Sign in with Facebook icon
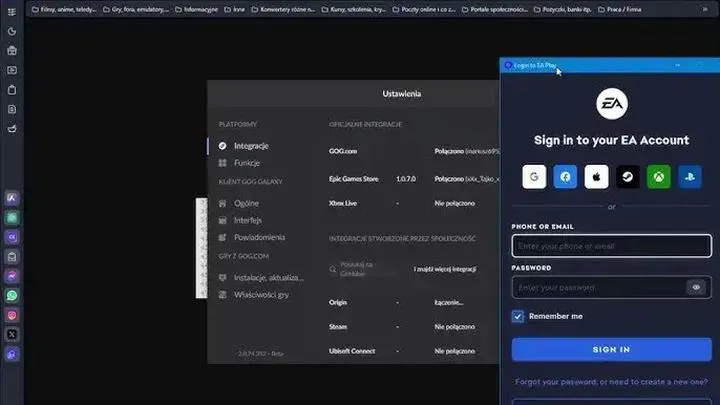This screenshot has height=405, width=720. 565,177
